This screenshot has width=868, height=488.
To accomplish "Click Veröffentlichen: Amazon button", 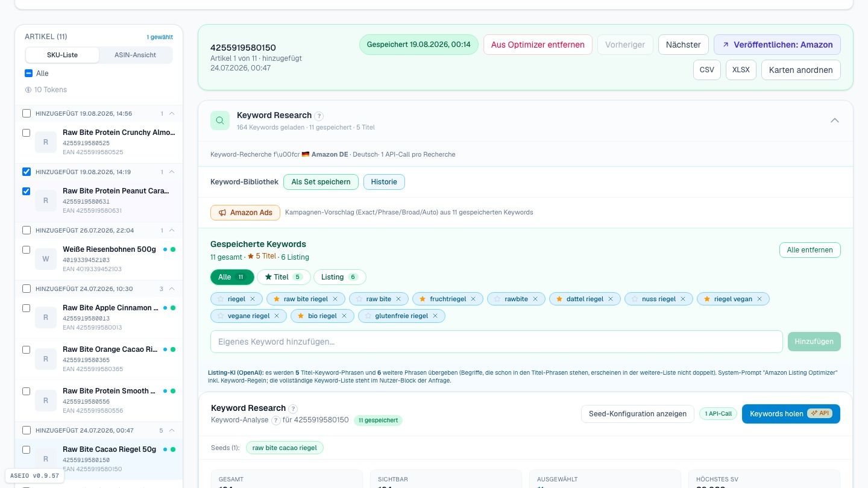I will (777, 45).
